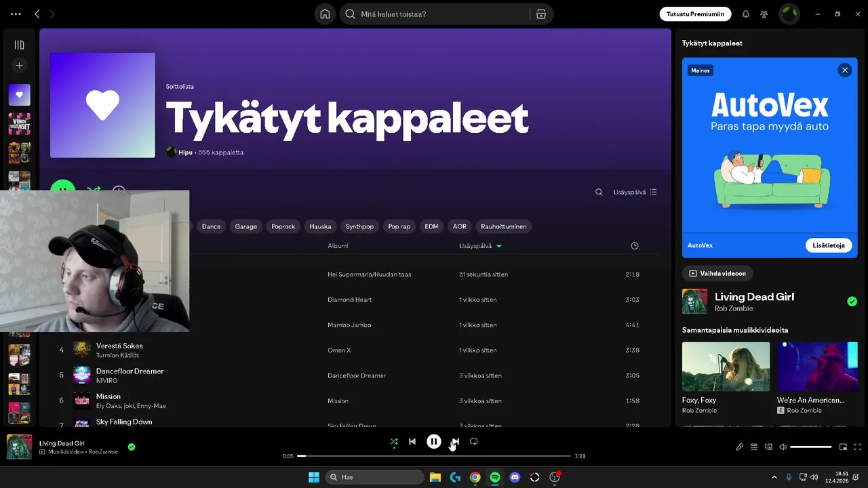Open the notifications bell

(746, 14)
